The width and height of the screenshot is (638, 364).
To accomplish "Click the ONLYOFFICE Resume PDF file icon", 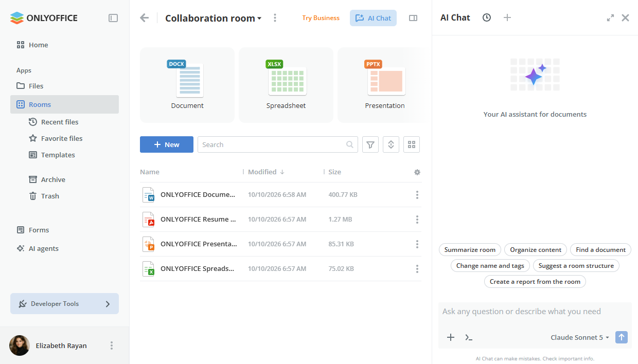I will 148,220.
